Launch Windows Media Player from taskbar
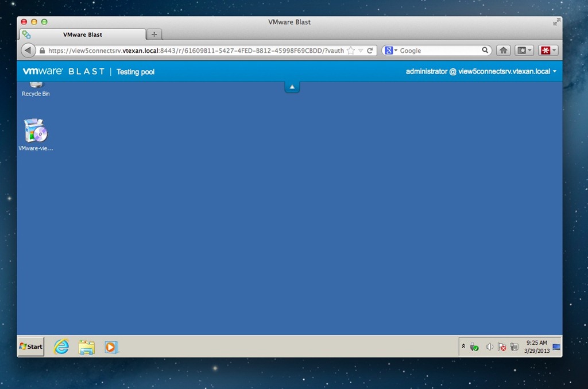 [x=111, y=347]
